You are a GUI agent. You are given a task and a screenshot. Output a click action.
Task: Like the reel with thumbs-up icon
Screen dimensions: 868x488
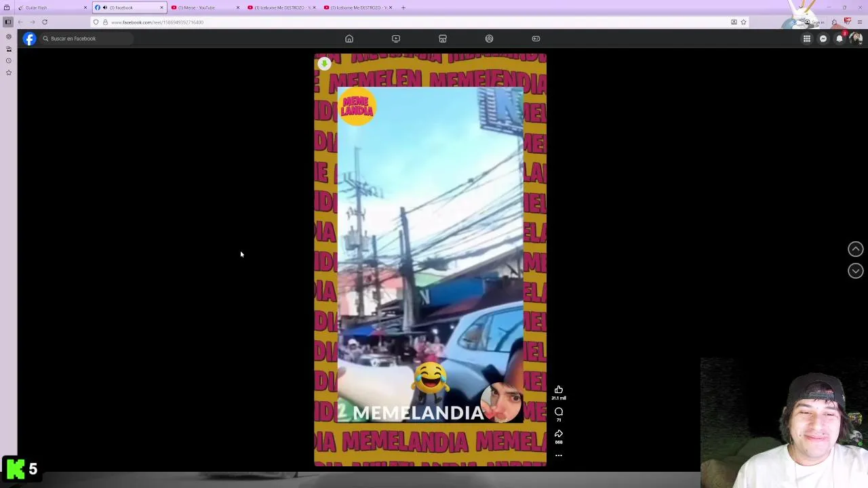(x=559, y=390)
